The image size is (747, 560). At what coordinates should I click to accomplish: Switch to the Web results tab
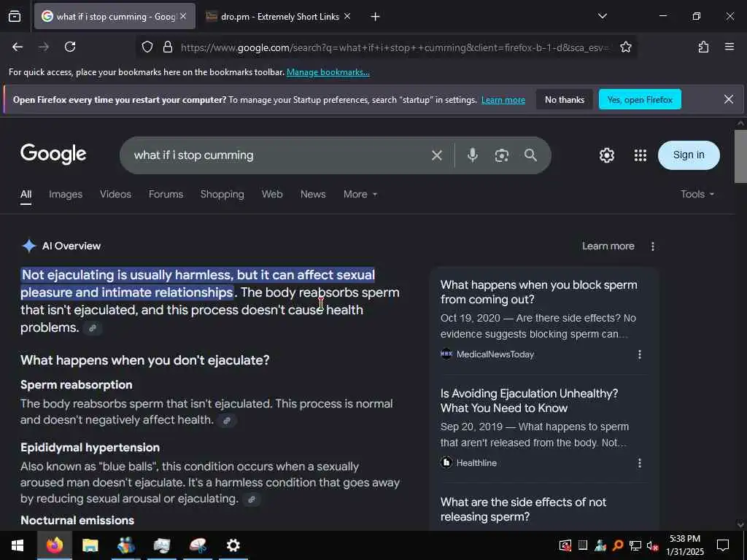[272, 194]
